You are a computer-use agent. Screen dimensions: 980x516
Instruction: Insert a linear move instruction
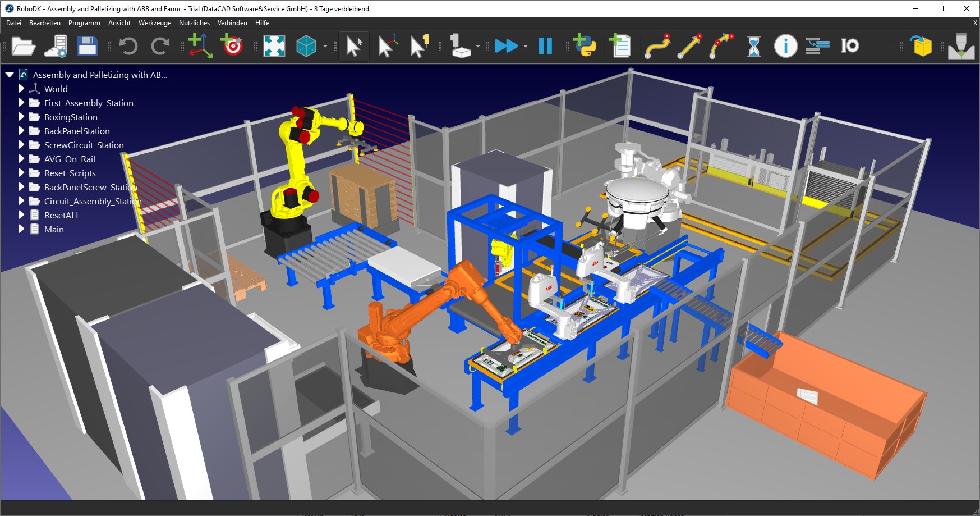(689, 46)
